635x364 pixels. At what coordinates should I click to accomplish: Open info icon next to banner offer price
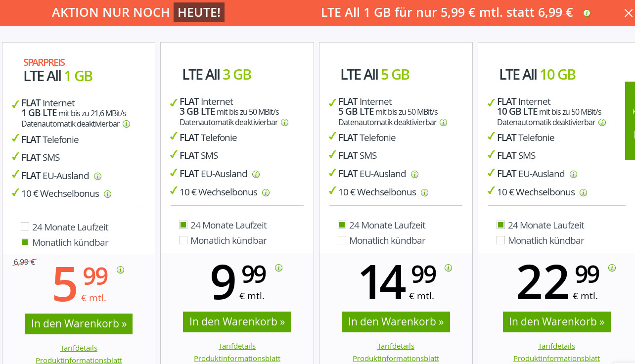[x=586, y=13]
